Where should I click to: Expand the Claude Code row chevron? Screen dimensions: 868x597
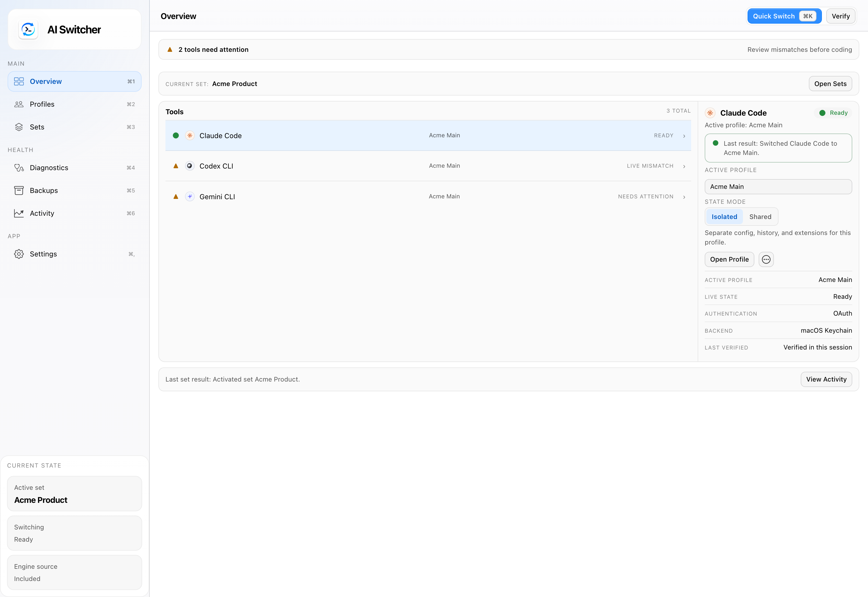pos(684,136)
